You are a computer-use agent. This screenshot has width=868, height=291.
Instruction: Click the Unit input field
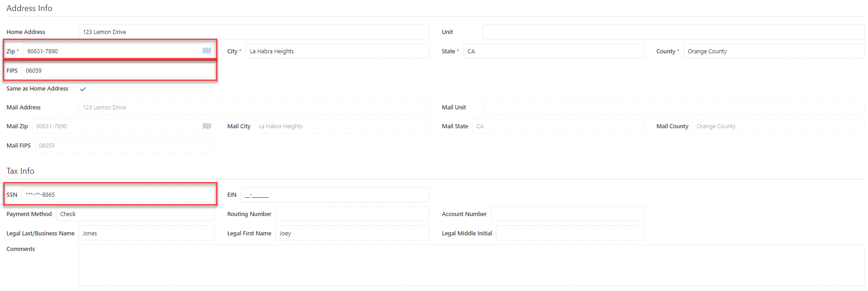point(674,32)
